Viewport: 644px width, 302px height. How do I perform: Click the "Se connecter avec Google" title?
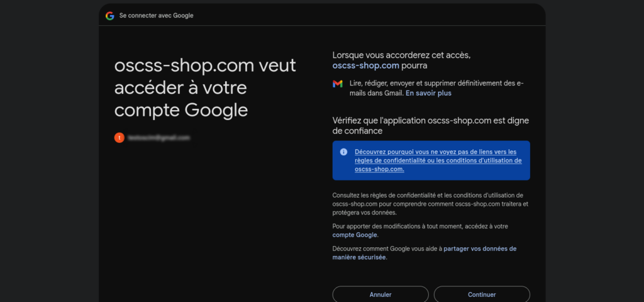point(156,16)
